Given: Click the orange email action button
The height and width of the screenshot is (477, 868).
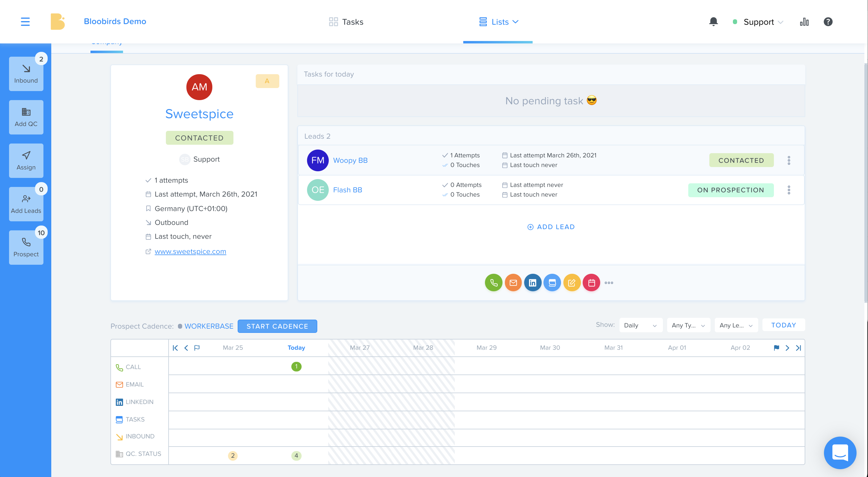Looking at the screenshot, I should pos(513,283).
